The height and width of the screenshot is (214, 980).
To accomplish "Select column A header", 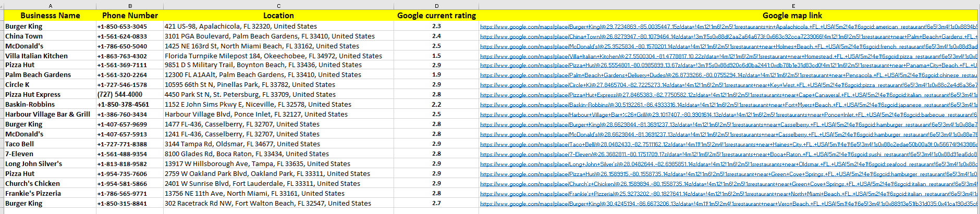I will 50,6.
